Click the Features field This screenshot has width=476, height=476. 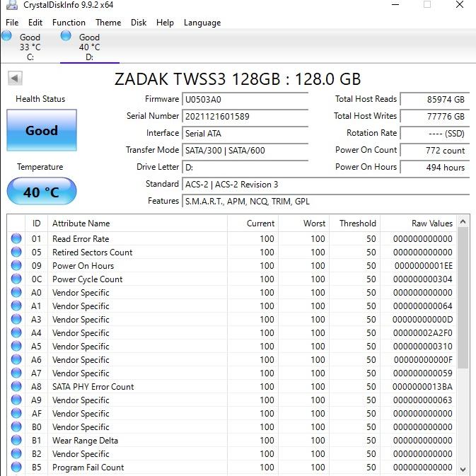point(326,202)
